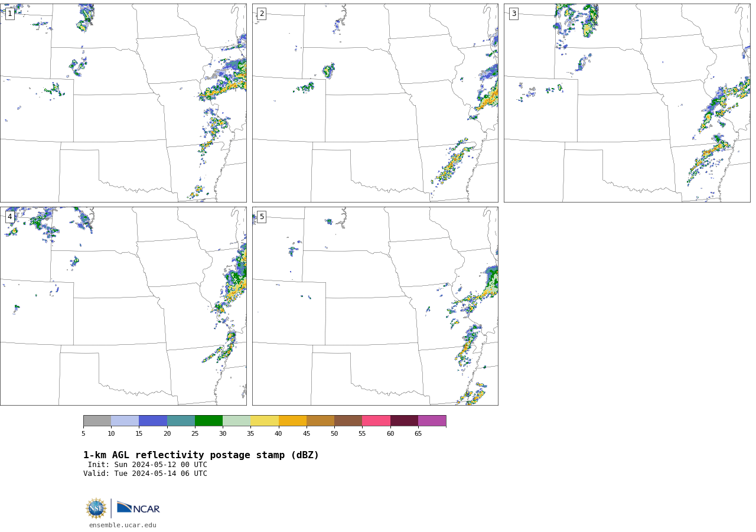This screenshot has height=532, width=756.
Task: Click the ensemble.ucar.edu text
Action: pos(123,525)
